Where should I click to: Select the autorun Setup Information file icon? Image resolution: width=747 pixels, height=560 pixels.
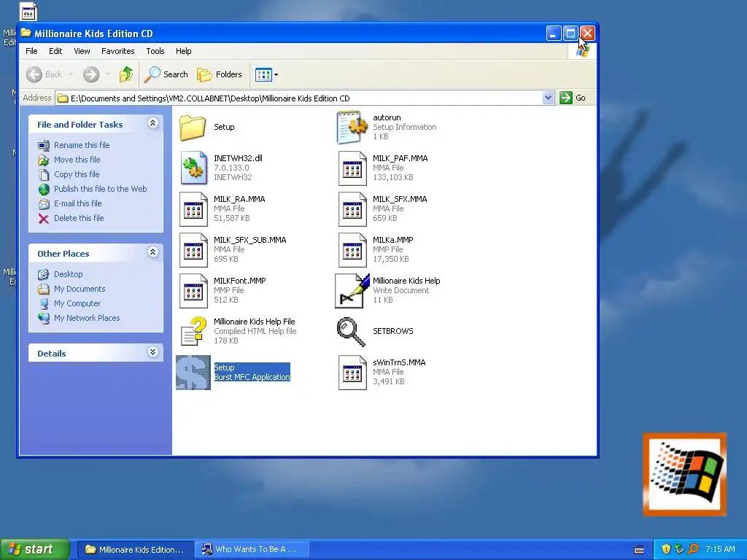tap(352, 127)
